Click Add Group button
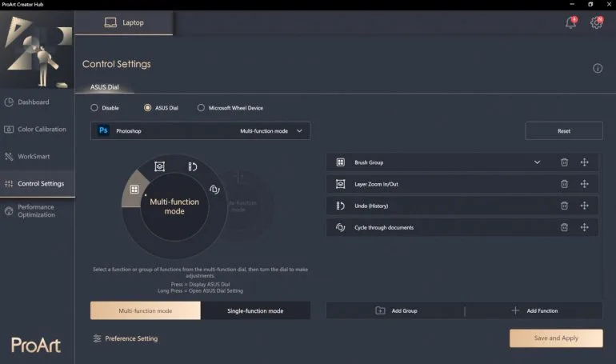616x364 pixels. [x=396, y=310]
